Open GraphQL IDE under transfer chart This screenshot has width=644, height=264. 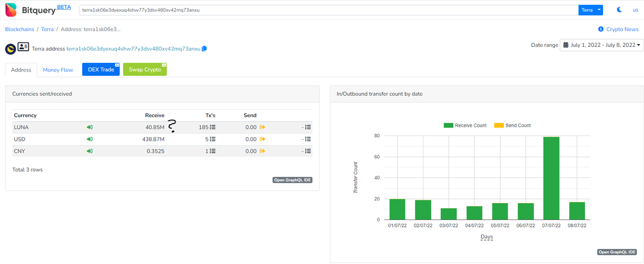pos(617,252)
